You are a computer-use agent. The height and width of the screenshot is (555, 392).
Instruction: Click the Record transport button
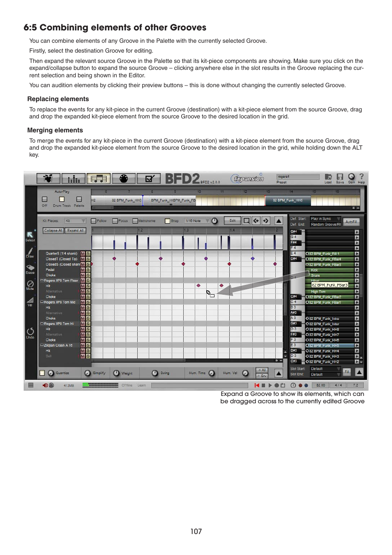tap(277, 385)
